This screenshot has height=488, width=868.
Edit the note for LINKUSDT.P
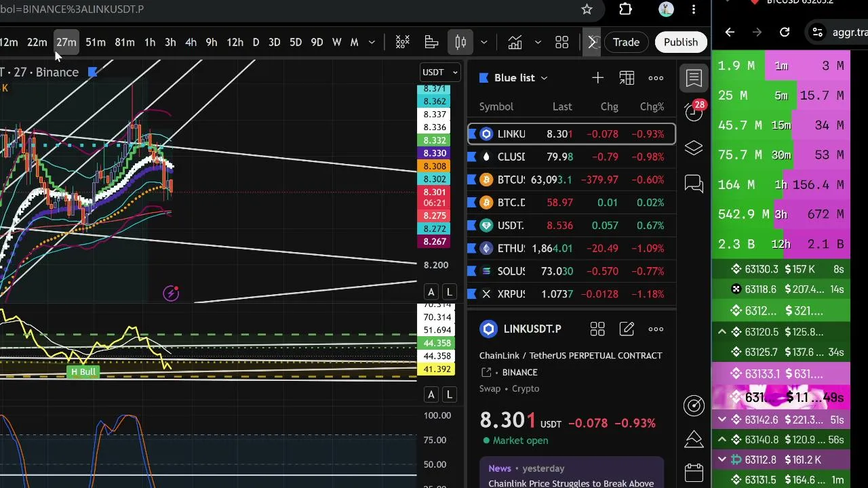coord(627,329)
